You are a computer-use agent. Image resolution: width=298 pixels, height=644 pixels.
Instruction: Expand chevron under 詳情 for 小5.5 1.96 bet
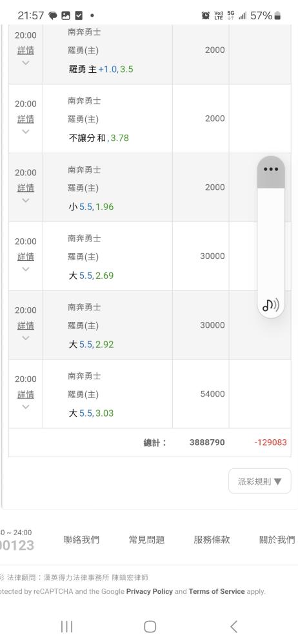[26, 200]
